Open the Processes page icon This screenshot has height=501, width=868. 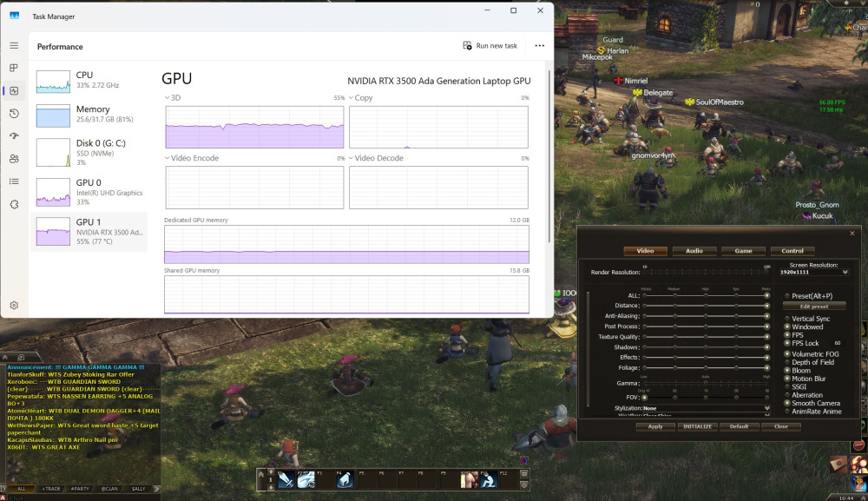coord(14,68)
